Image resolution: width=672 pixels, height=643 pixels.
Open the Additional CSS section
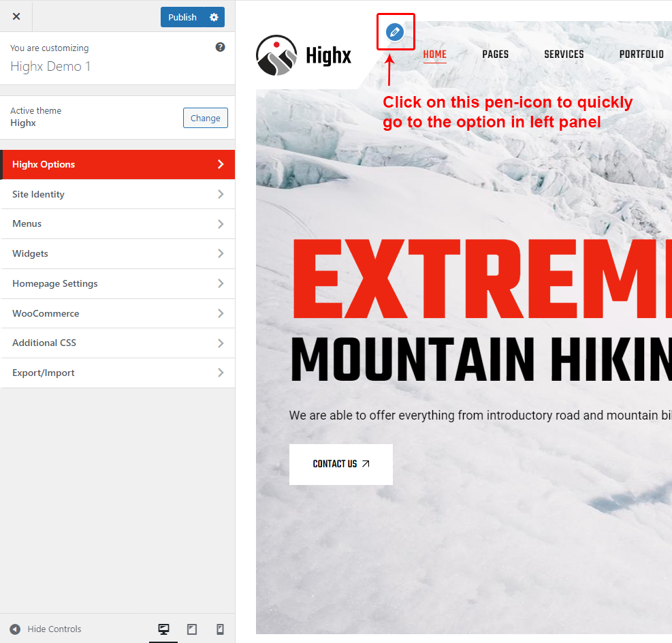tap(118, 343)
